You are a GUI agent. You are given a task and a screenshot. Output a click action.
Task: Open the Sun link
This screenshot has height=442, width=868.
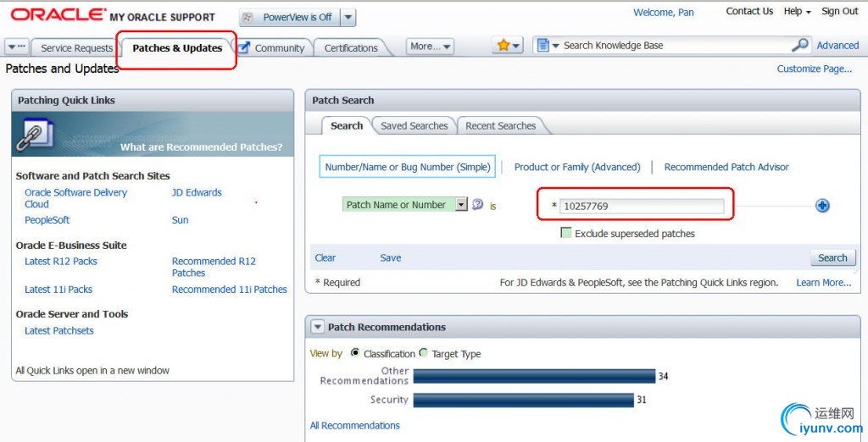[x=180, y=220]
